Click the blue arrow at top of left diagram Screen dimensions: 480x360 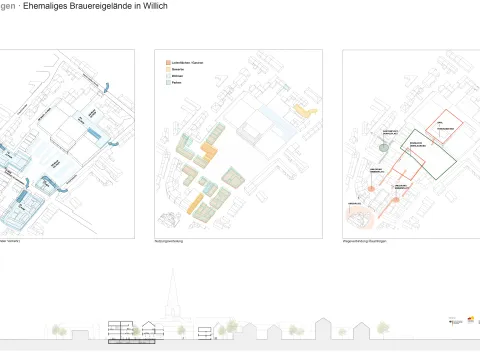tap(106, 88)
